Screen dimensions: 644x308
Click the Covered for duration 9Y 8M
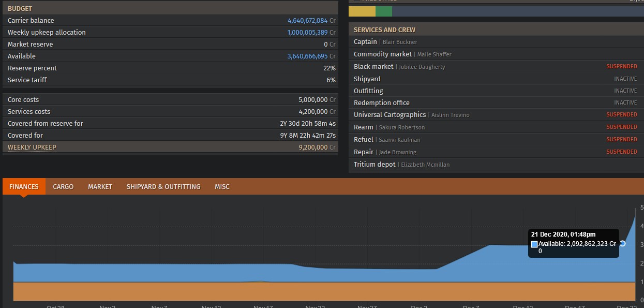point(308,136)
